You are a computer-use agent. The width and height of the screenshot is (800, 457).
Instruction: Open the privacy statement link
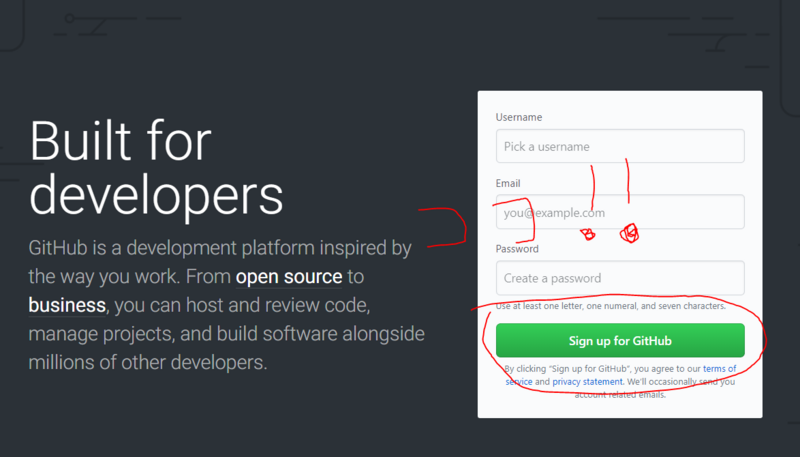click(587, 382)
